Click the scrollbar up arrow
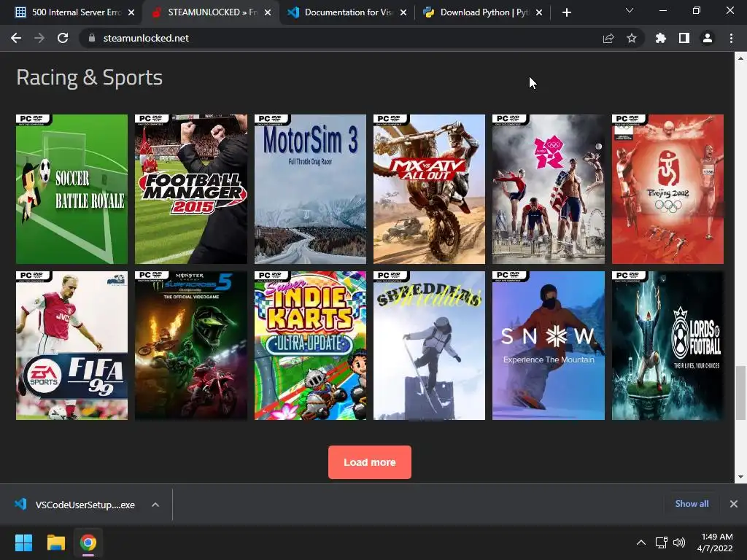This screenshot has height=560, width=747. click(740, 58)
